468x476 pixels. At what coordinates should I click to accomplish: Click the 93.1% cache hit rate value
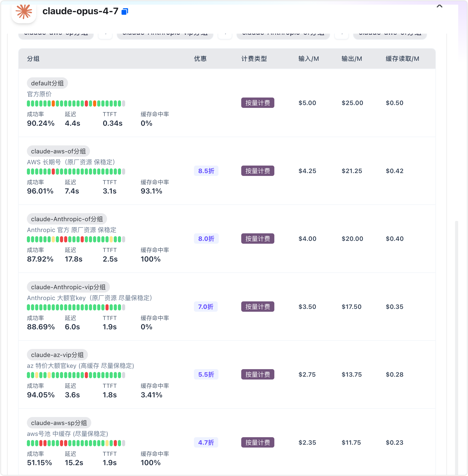tap(151, 191)
